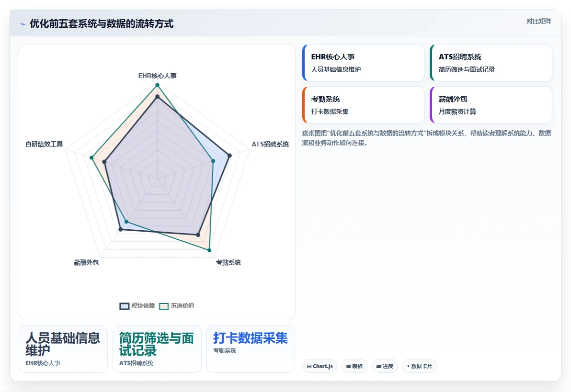Open the EHR核心人事 card on the right
571x392 pixels.
point(364,63)
